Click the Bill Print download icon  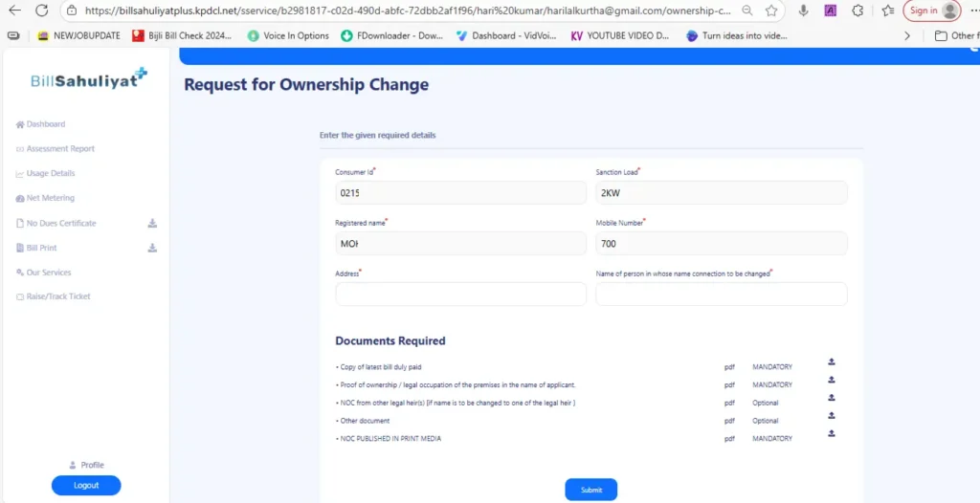152,248
